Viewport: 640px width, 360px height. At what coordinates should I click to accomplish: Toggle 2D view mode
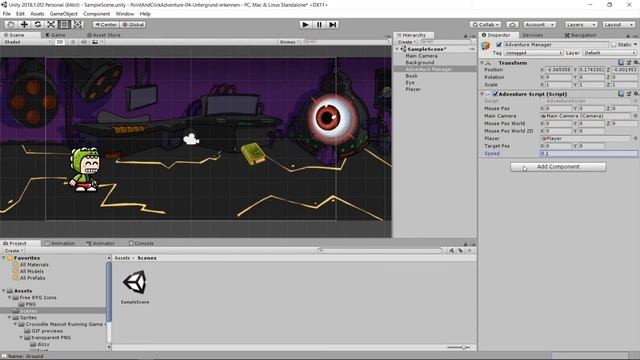pos(60,42)
